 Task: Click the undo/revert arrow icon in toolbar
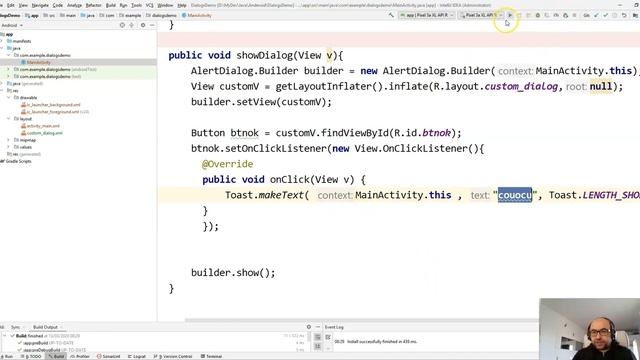(624, 15)
